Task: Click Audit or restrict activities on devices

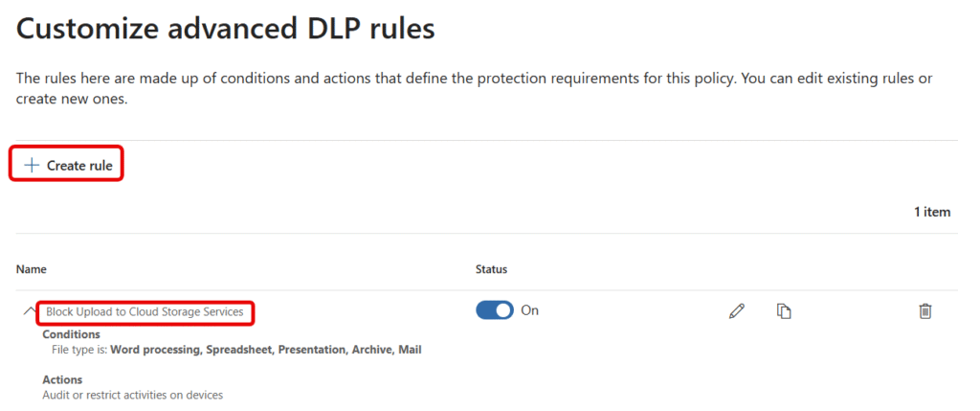Action: pos(132,395)
